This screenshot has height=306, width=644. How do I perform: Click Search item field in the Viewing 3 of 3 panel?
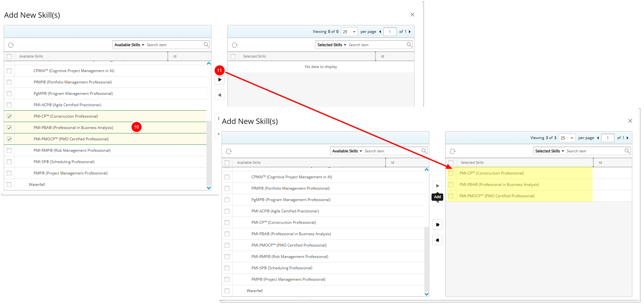[x=593, y=151]
